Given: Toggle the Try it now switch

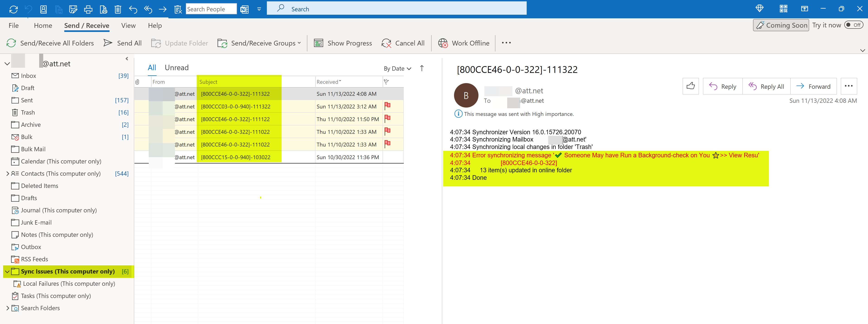Looking at the screenshot, I should point(854,25).
